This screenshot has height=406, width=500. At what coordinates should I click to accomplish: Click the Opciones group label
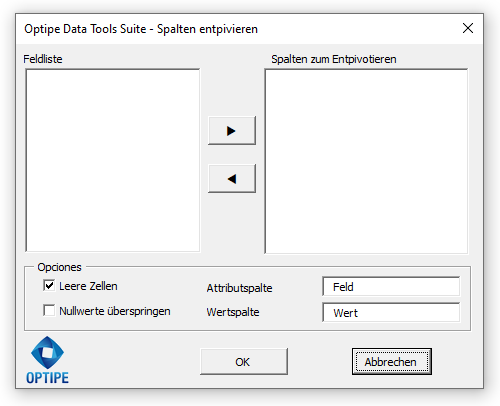click(59, 267)
